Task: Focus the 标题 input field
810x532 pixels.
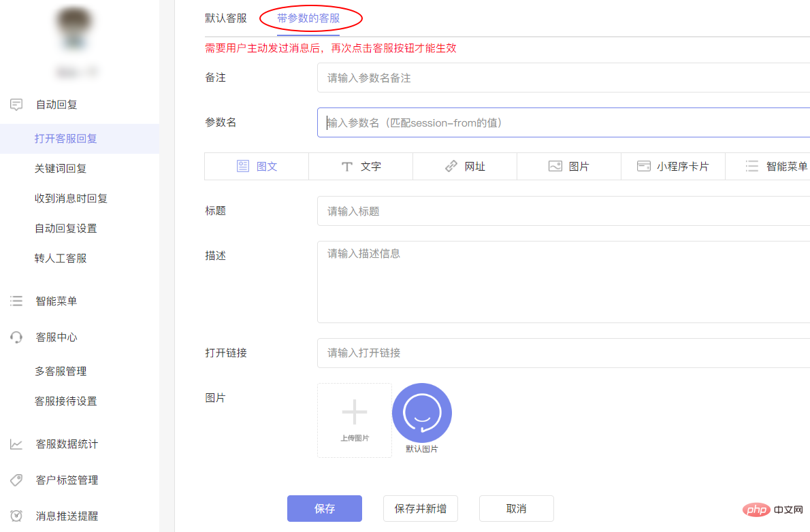Action: pyautogui.click(x=564, y=212)
